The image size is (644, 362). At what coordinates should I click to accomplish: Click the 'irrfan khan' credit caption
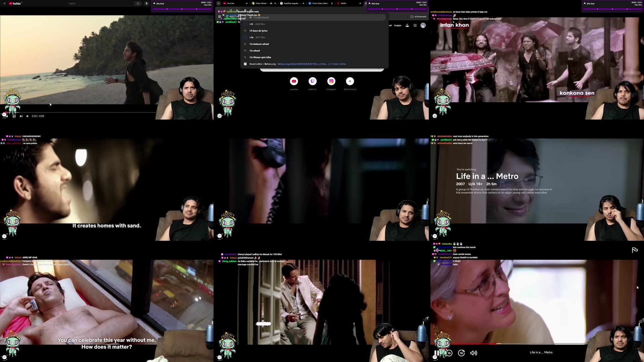[454, 25]
